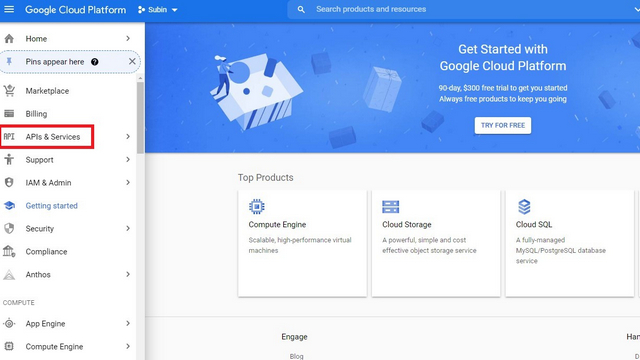640x360 pixels.
Task: Click the Security shield icon
Action: coord(9,228)
